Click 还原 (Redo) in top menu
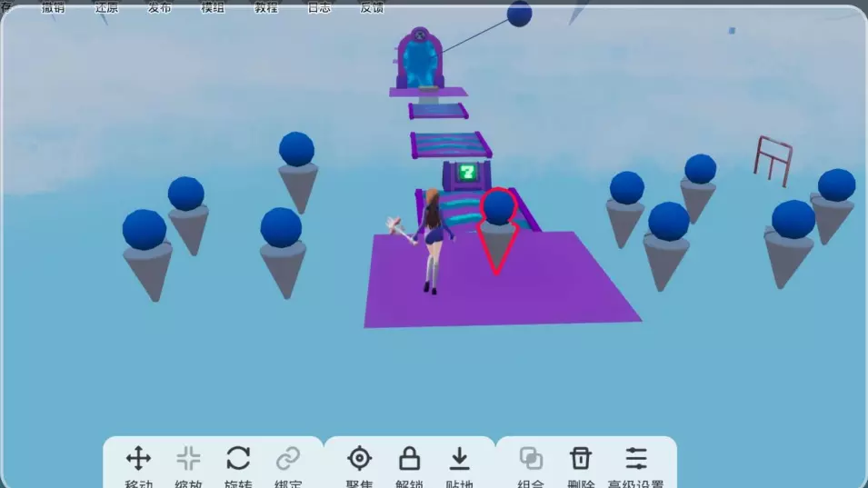 106,7
